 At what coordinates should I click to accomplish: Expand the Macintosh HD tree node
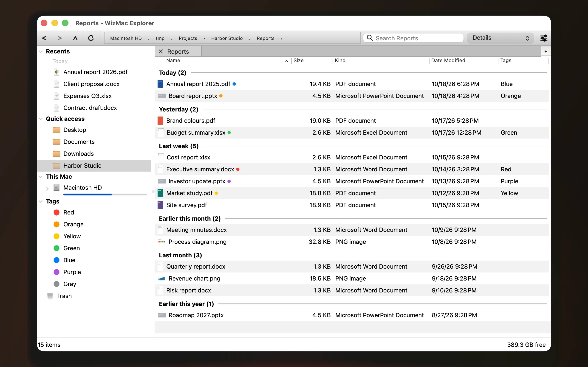(x=47, y=188)
